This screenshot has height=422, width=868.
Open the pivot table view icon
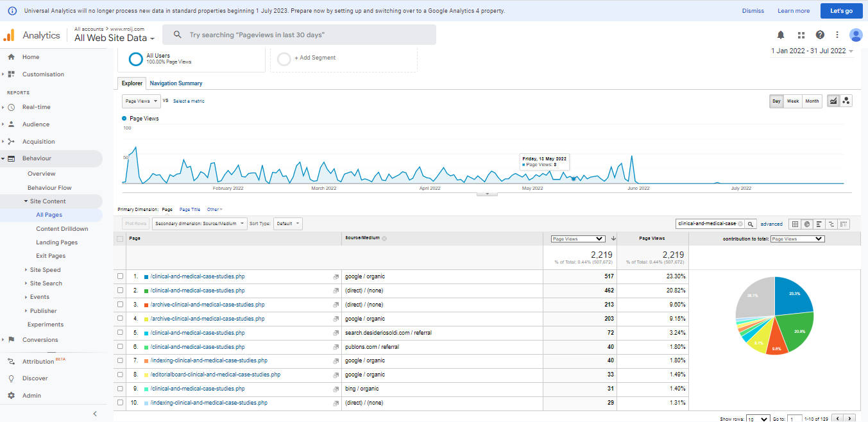844,224
